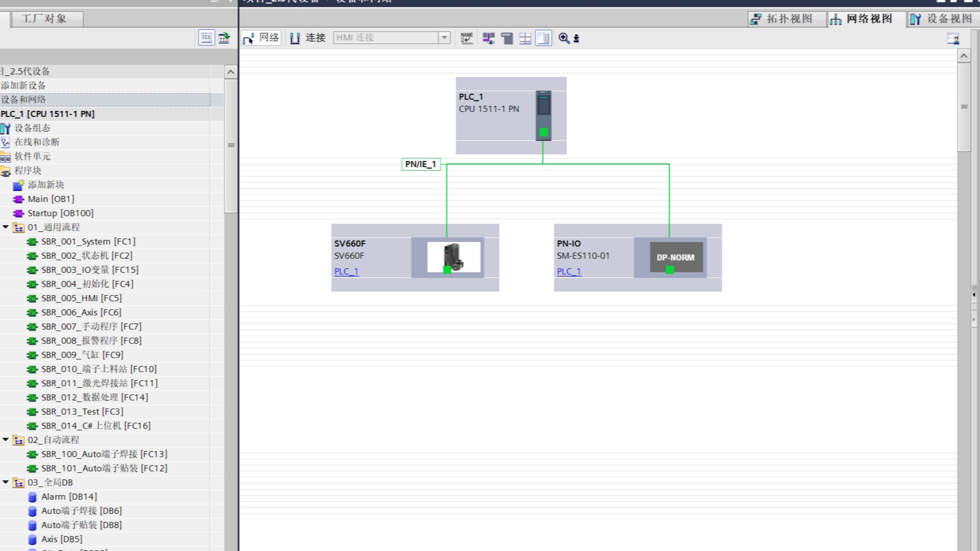Image resolution: width=980 pixels, height=551 pixels.
Task: Toggle the side panel layout button
Action: 544,38
